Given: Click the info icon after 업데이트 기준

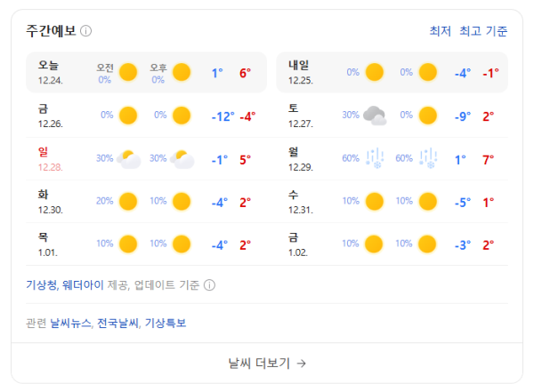Looking at the screenshot, I should [x=209, y=285].
